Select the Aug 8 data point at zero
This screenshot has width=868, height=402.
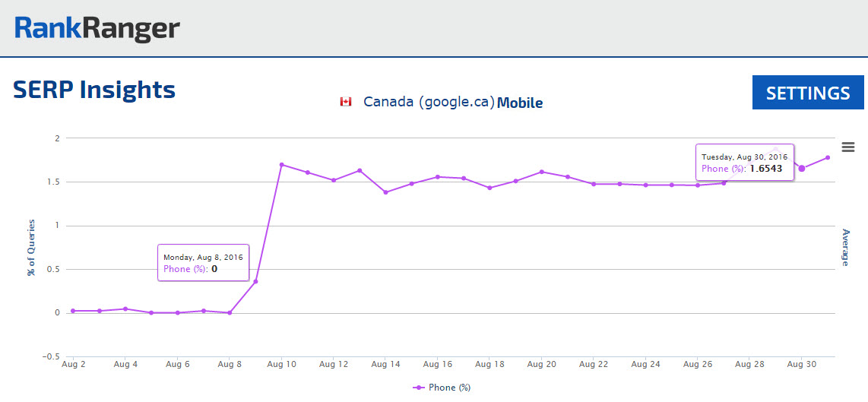230,312
